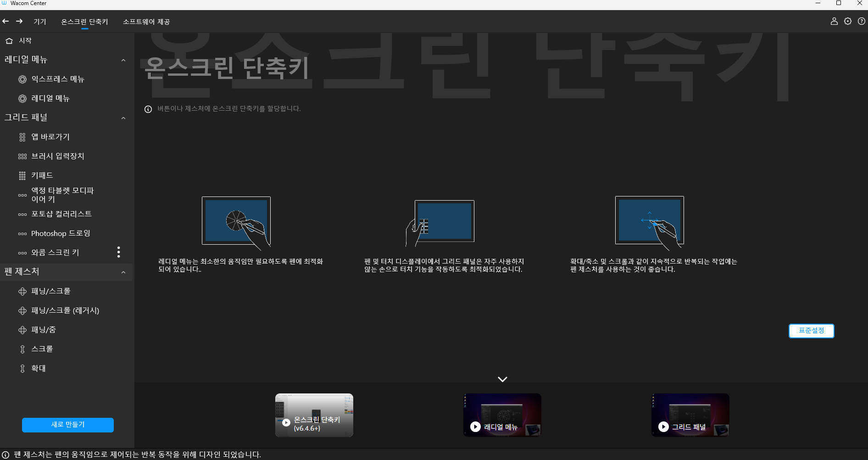Click the radial icon beside 레디얼 메뉴 item
Image resolution: width=868 pixels, height=460 pixels.
pos(22,99)
